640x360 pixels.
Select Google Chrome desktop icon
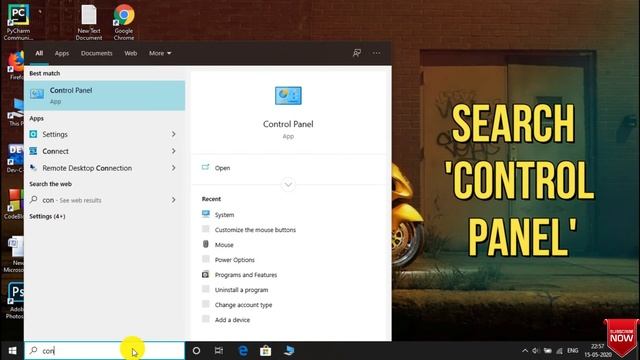[x=124, y=22]
